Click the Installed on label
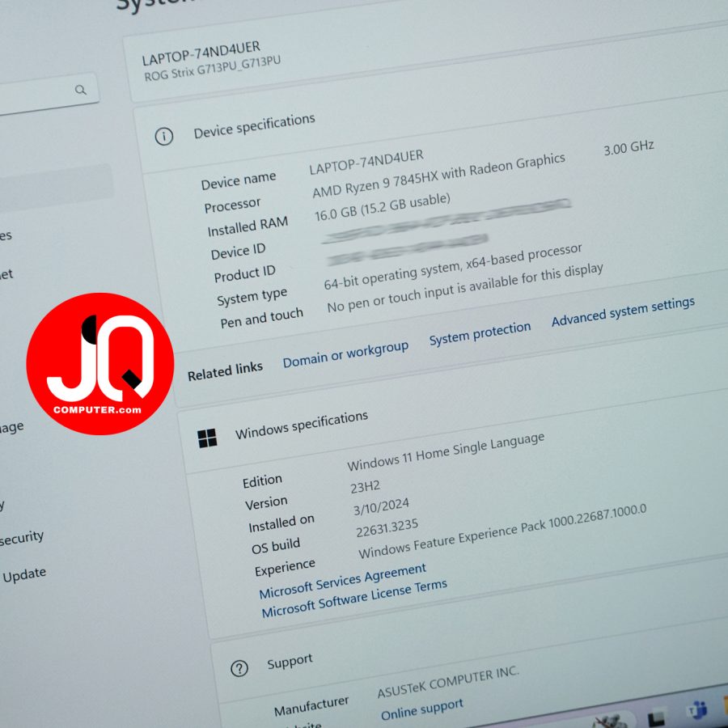 pyautogui.click(x=281, y=523)
